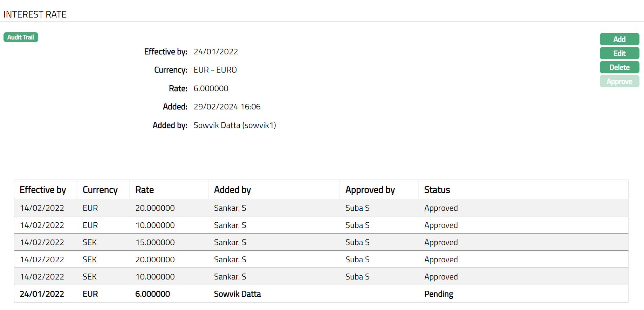The image size is (644, 310).
Task: Select the SEK 20.000000 rate row
Action: coord(155,260)
